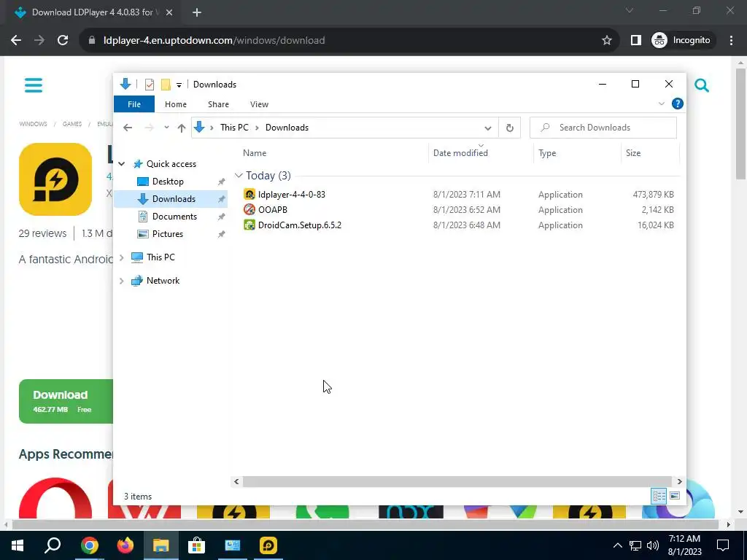This screenshot has width=747, height=560.
Task: Open a new Chrome tab
Action: [197, 12]
